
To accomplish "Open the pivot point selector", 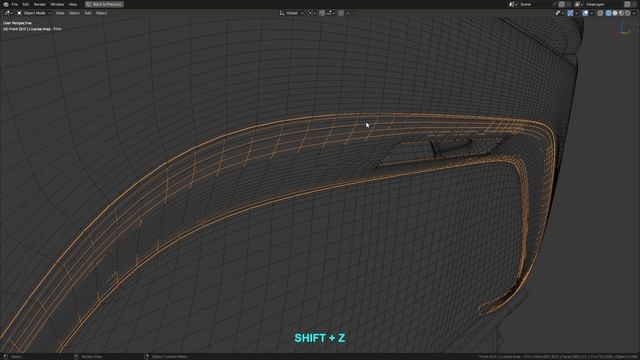I will pos(311,13).
